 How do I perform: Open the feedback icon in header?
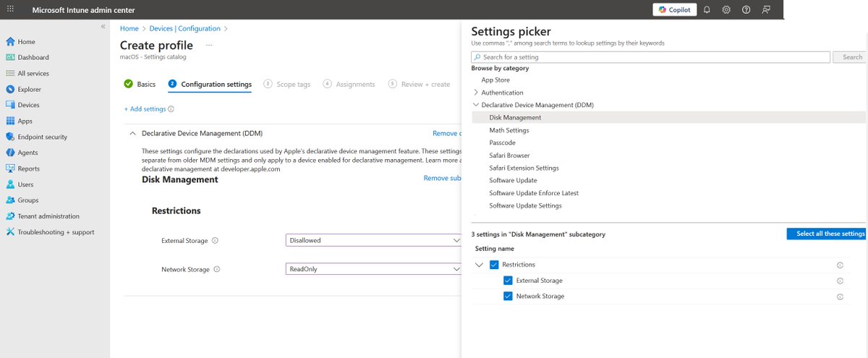[x=766, y=9]
